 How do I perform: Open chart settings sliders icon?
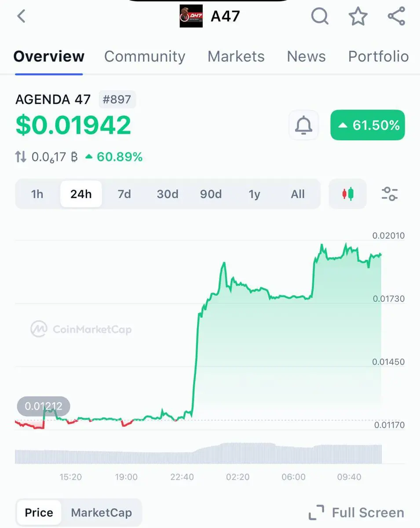pos(390,194)
